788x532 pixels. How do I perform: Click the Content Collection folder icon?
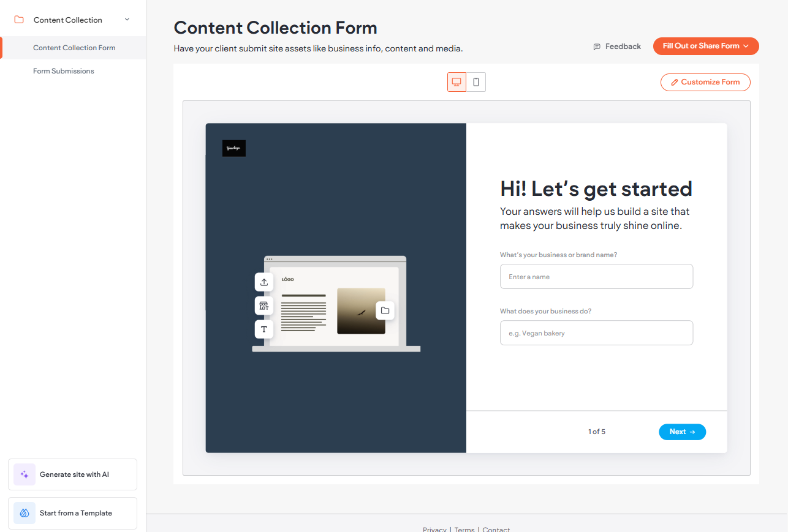(x=19, y=20)
